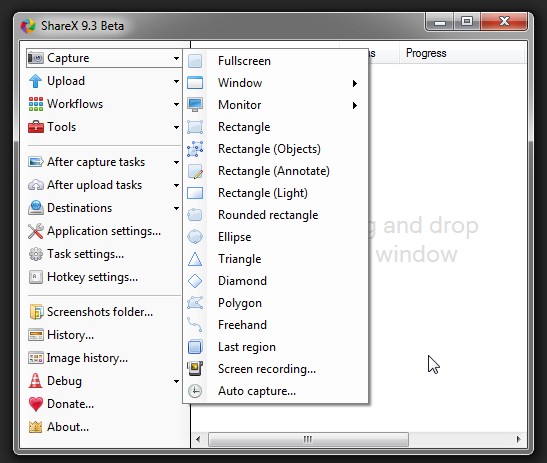Viewport: 547px width, 463px height.
Task: Click the Triangle shape icon
Action: [x=195, y=259]
